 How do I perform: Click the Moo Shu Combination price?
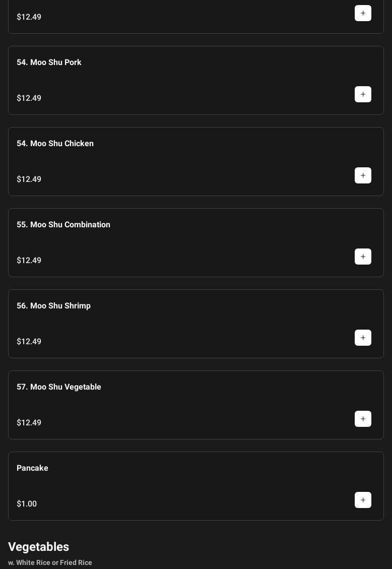(x=29, y=261)
